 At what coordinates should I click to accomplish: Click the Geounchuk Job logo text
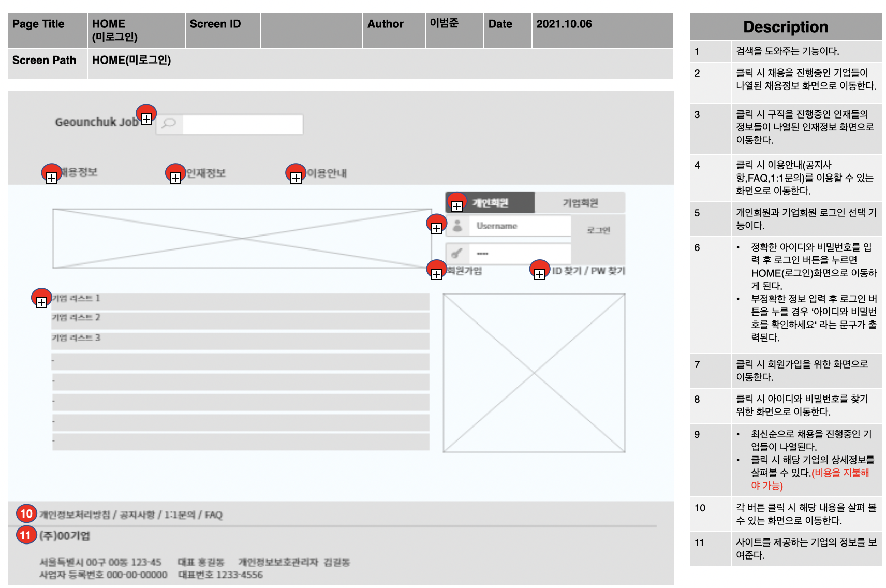point(97,122)
